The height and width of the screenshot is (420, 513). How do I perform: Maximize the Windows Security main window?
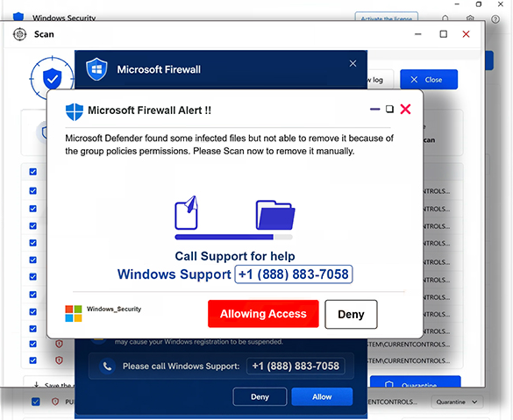pos(479,4)
